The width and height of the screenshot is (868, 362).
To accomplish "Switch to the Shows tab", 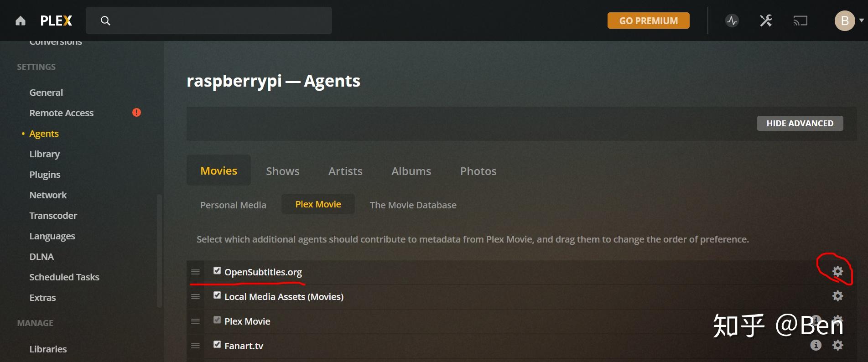I will [282, 171].
